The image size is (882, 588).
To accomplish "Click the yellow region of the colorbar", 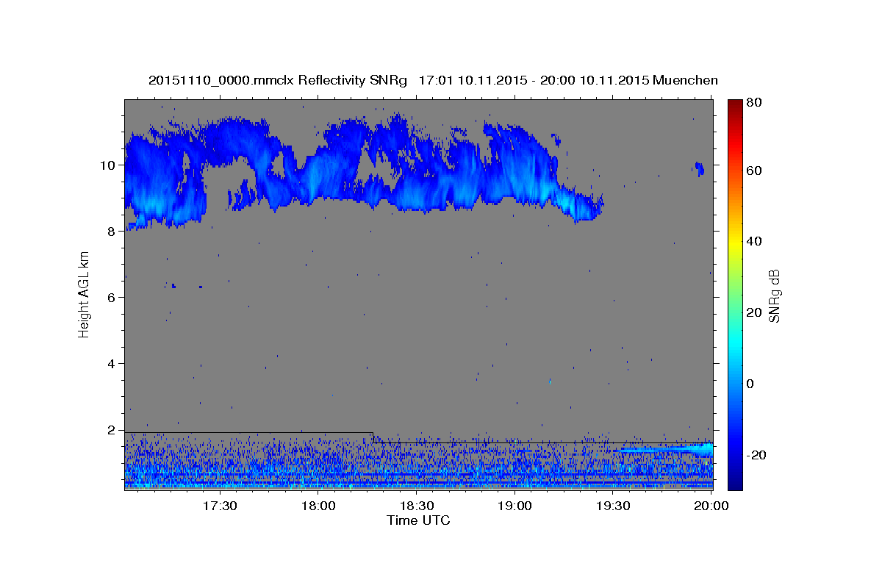I will [x=735, y=241].
